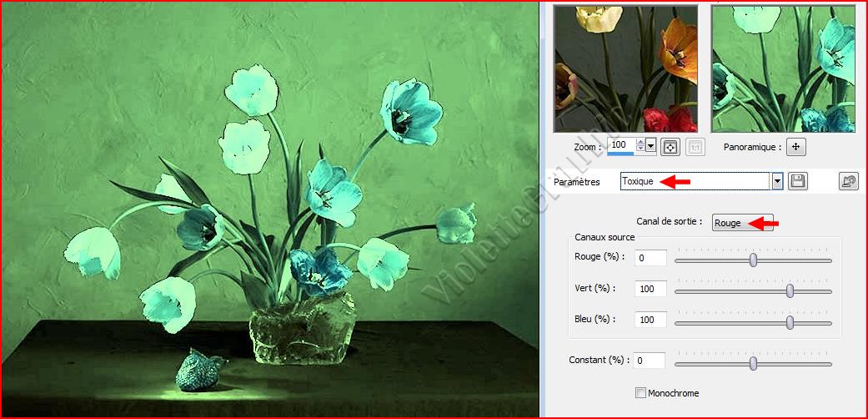Save preset using the floppy disk icon
868x419 pixels.
click(798, 181)
